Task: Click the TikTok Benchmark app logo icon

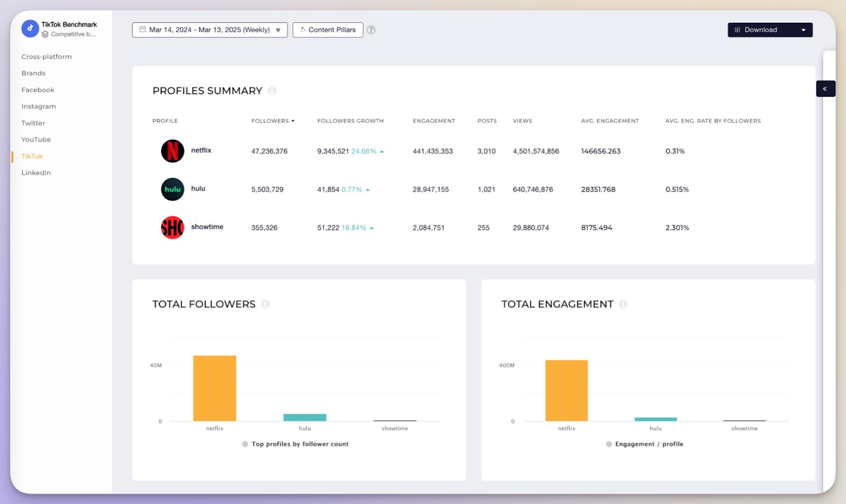Action: [30, 29]
